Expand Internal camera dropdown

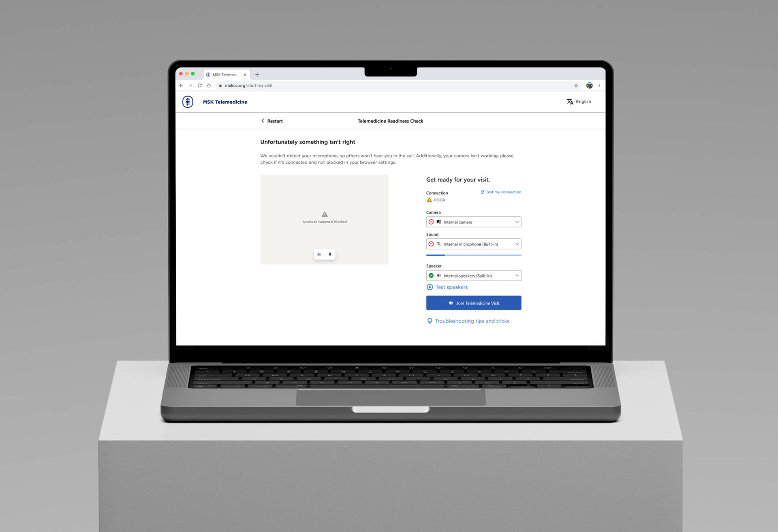pos(473,222)
